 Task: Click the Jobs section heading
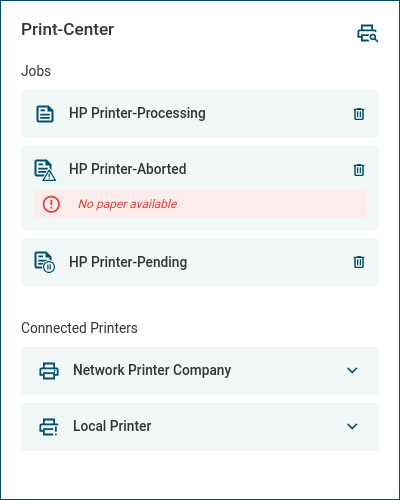point(36,71)
